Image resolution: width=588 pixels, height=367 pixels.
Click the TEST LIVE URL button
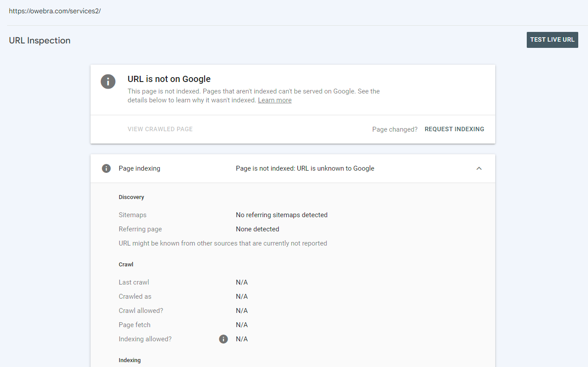point(552,40)
